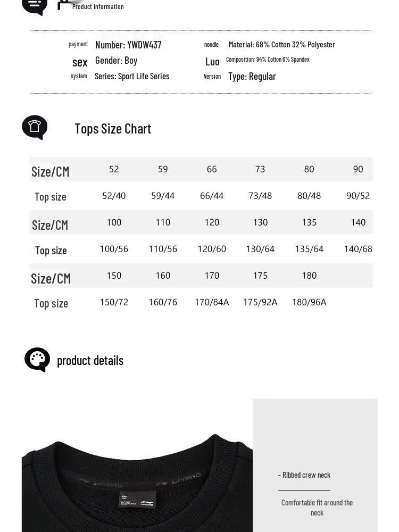Click the Product Information heading text
Image resolution: width=399 pixels, height=532 pixels.
(98, 7)
